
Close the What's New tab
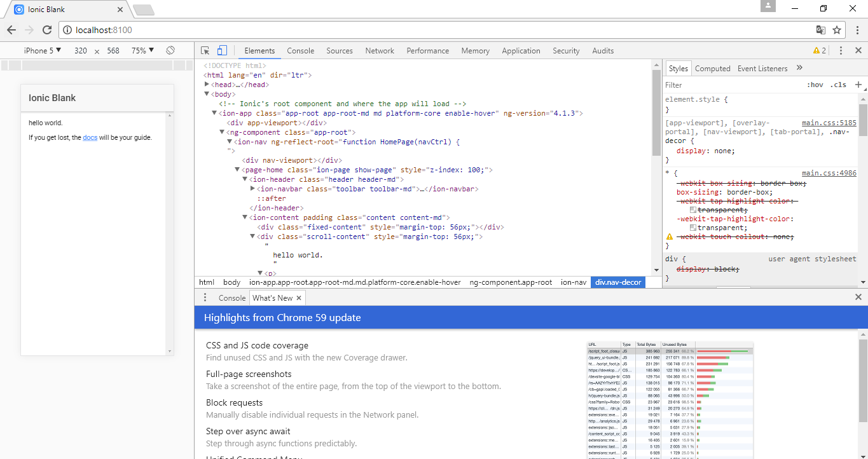tap(300, 298)
